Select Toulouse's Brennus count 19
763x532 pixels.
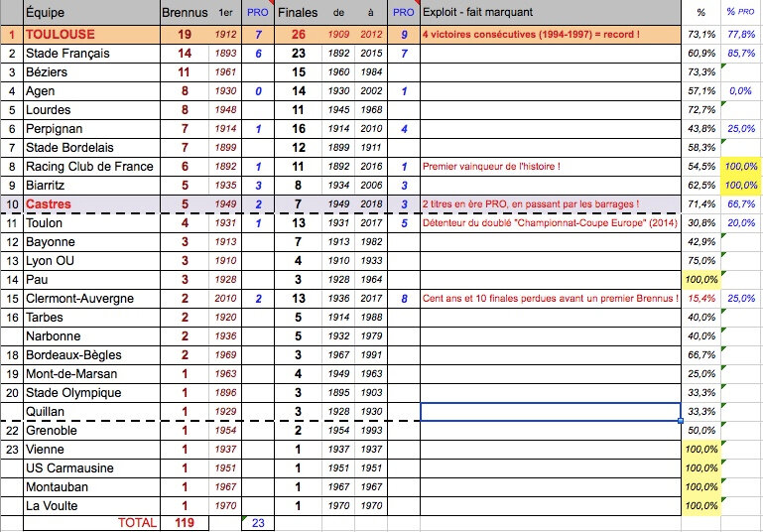tap(185, 35)
